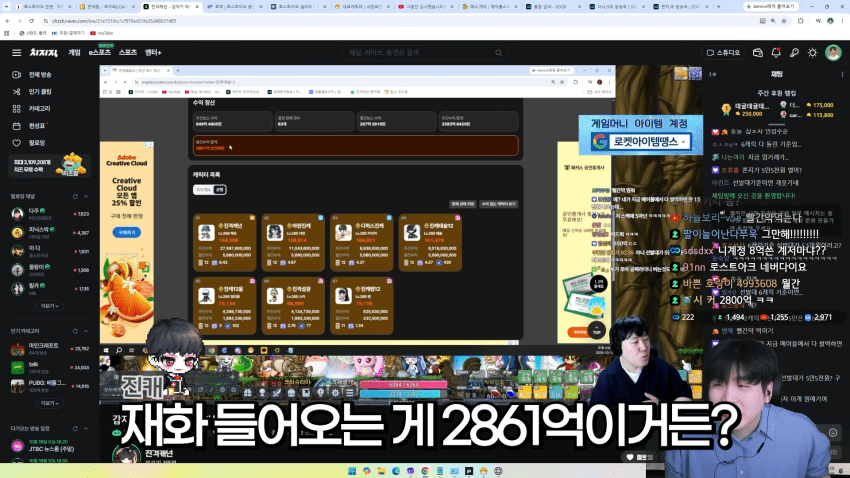The width and height of the screenshot is (850, 478).
Task: Click the 스튜디오 button
Action: pyautogui.click(x=723, y=53)
